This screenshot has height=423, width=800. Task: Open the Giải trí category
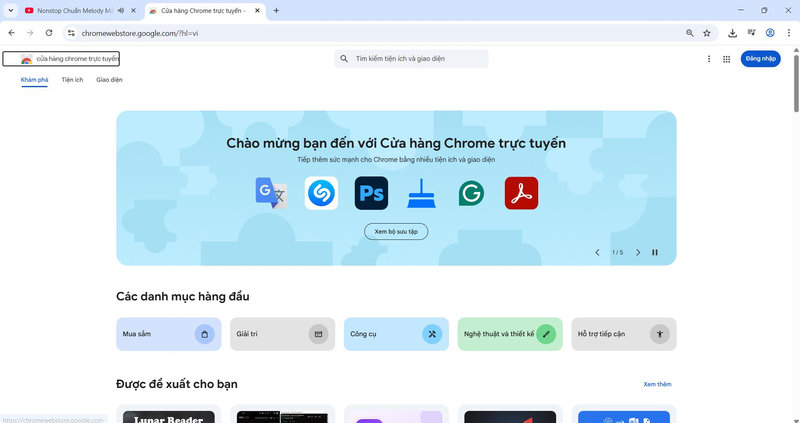[282, 334]
